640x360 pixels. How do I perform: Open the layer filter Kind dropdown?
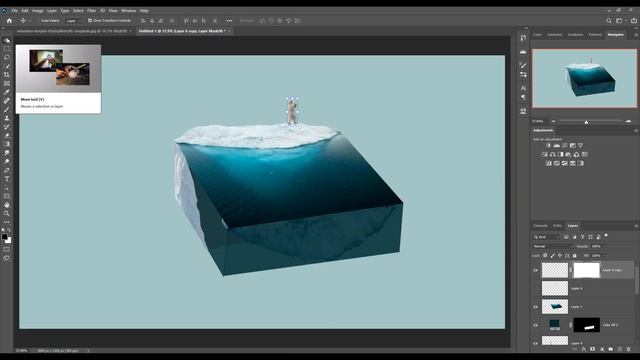pyautogui.click(x=546, y=237)
